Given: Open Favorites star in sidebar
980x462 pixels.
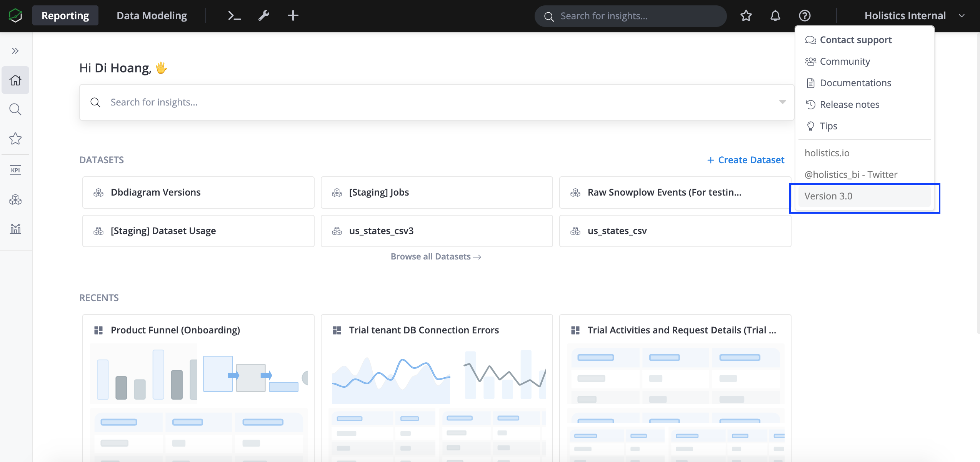Looking at the screenshot, I should (x=15, y=139).
